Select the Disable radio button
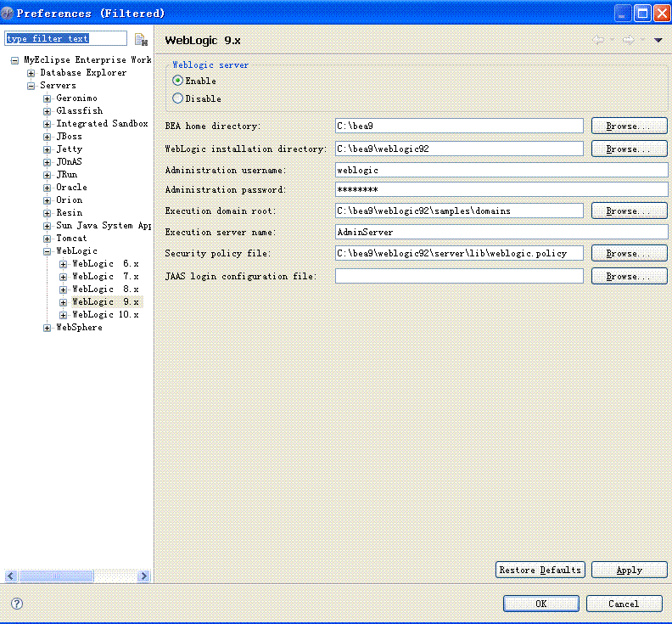Image resolution: width=672 pixels, height=624 pixels. (x=177, y=98)
